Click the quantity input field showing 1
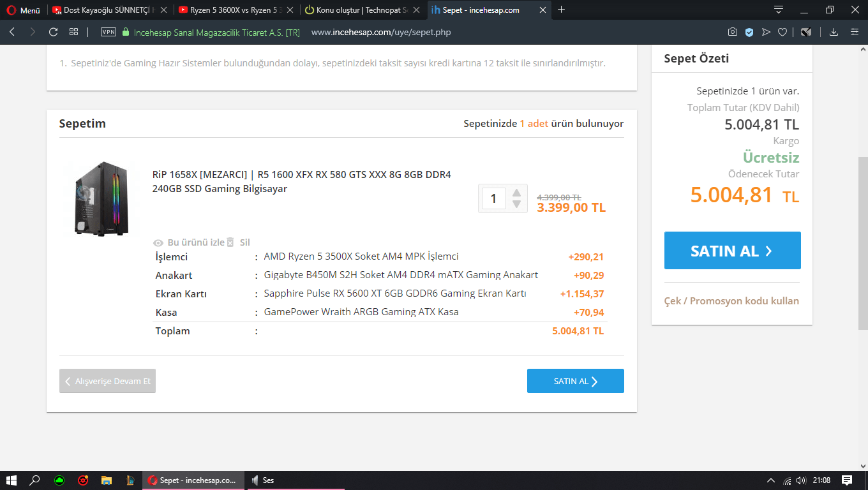 (x=493, y=198)
